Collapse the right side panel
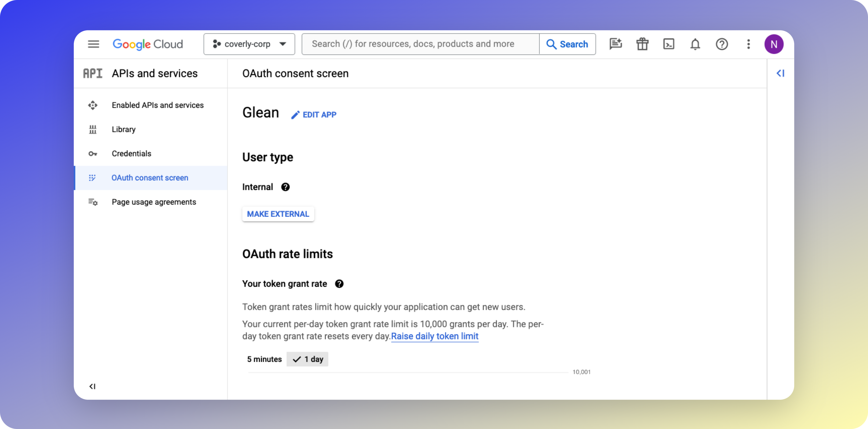This screenshot has width=868, height=429. pos(781,73)
